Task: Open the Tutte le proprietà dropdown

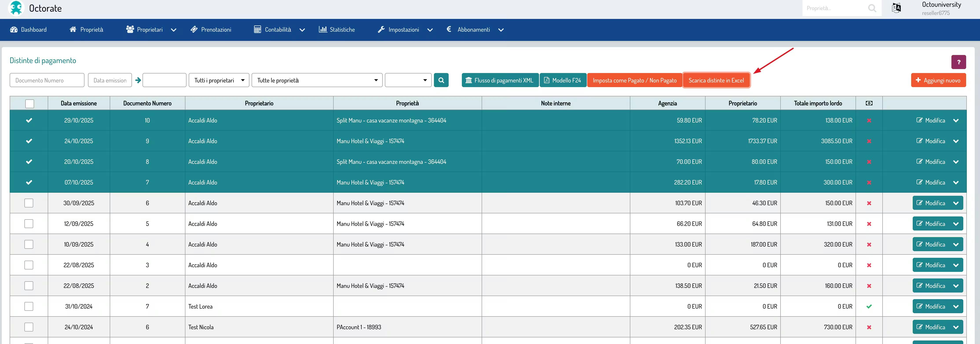Action: 316,80
